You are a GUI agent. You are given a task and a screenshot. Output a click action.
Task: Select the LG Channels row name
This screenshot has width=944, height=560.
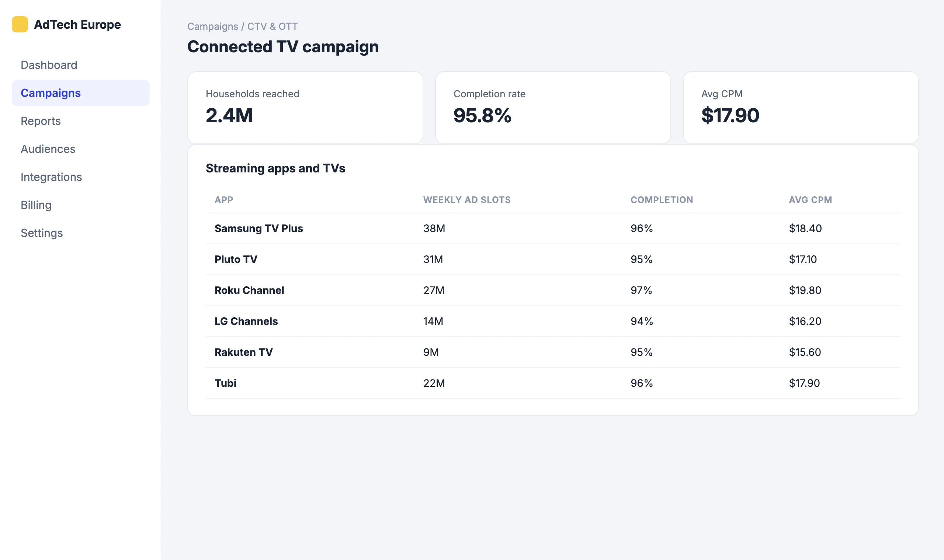[x=246, y=321]
